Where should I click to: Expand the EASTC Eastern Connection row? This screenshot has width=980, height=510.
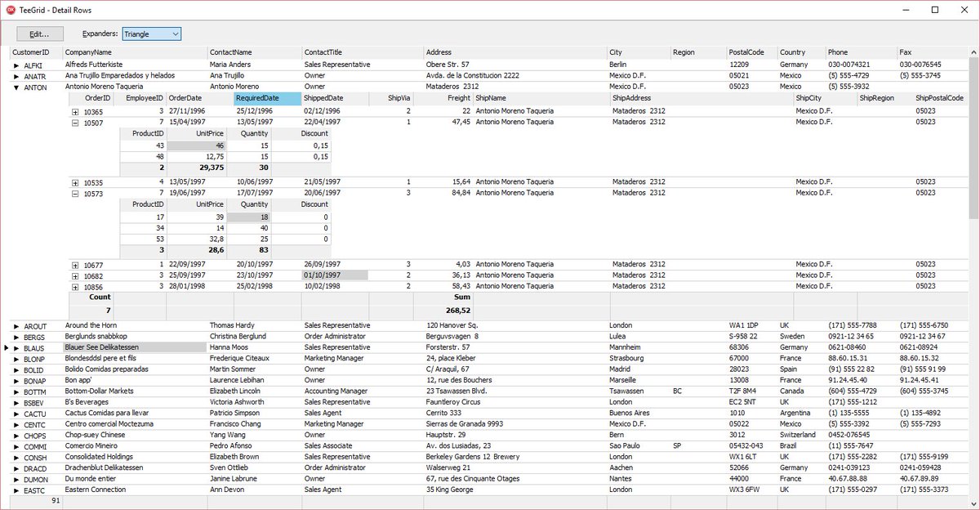click(x=16, y=489)
